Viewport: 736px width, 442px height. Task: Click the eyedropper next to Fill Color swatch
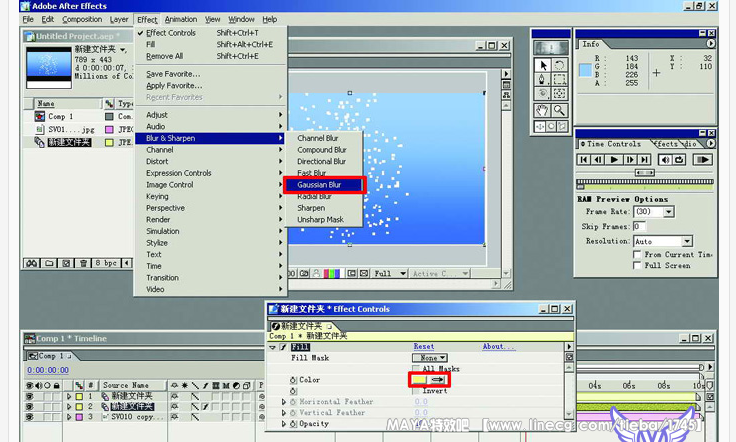[437, 380]
